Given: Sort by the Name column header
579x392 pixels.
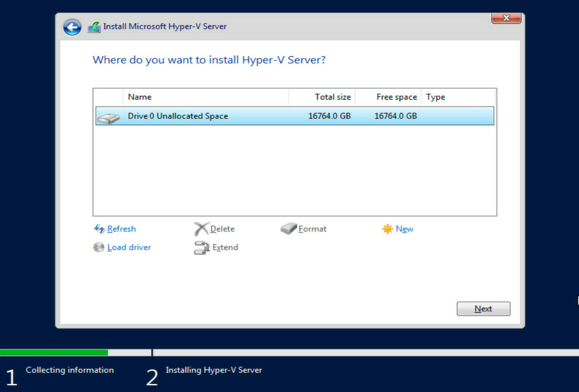Looking at the screenshot, I should [x=206, y=97].
